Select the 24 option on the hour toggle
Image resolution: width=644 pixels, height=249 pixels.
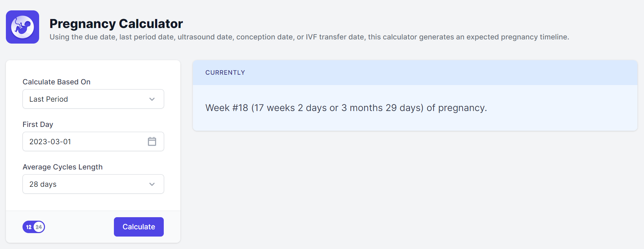(x=39, y=227)
